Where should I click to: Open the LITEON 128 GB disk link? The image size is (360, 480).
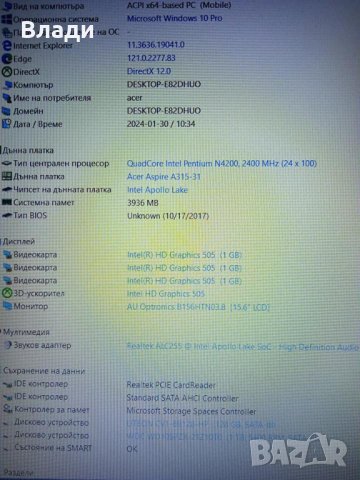point(201,424)
